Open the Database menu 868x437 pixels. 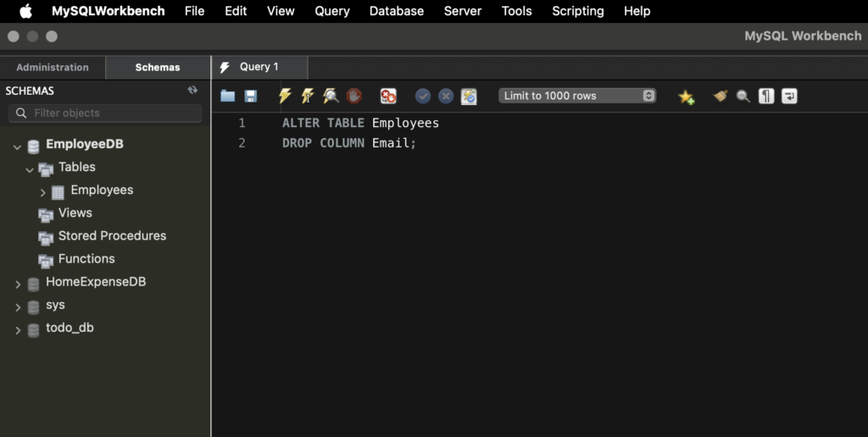click(396, 11)
